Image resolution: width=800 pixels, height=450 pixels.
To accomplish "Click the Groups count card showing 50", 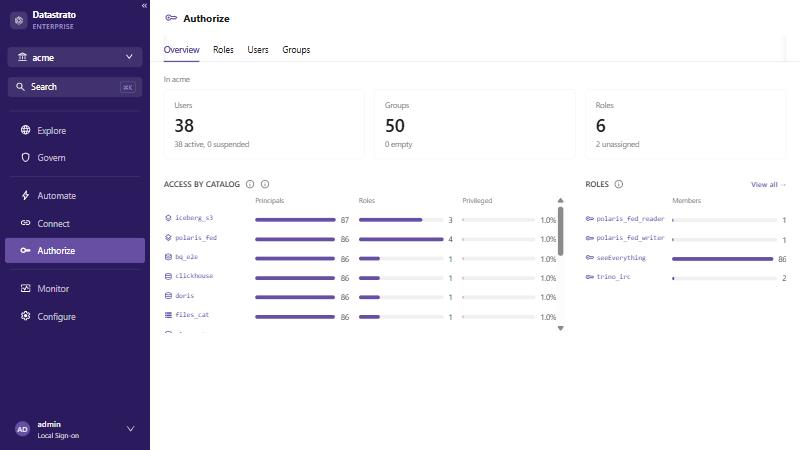I will [x=474, y=124].
